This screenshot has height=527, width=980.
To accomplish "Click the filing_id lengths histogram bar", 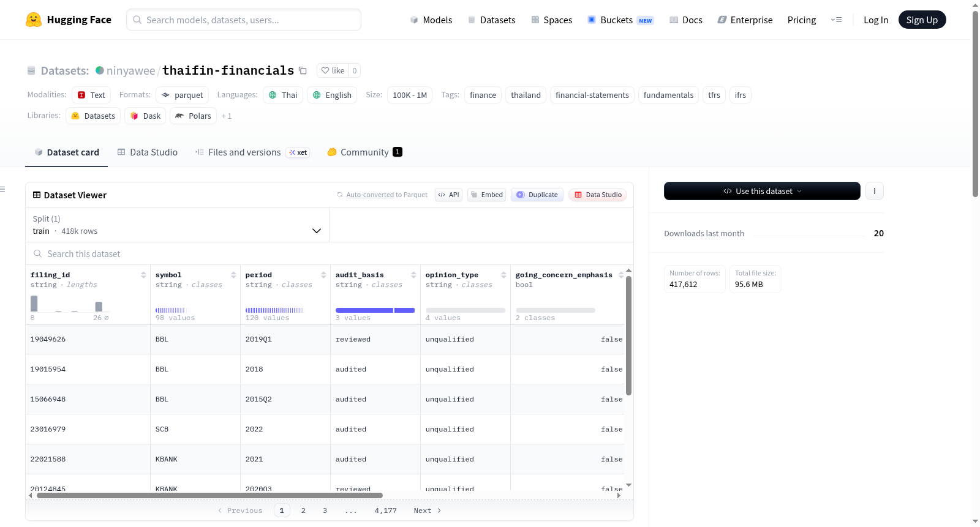I will (x=34, y=303).
